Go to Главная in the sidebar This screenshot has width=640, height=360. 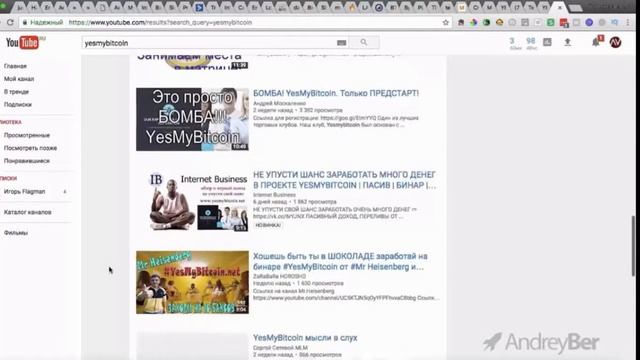point(16,66)
